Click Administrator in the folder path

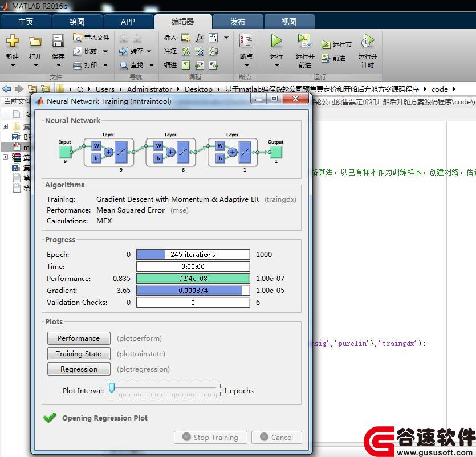pos(149,89)
